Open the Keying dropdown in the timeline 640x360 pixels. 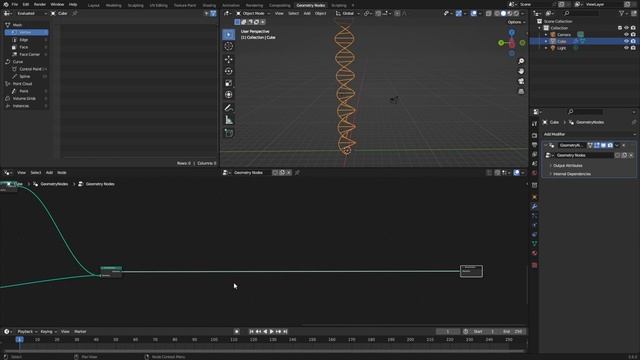(48, 332)
